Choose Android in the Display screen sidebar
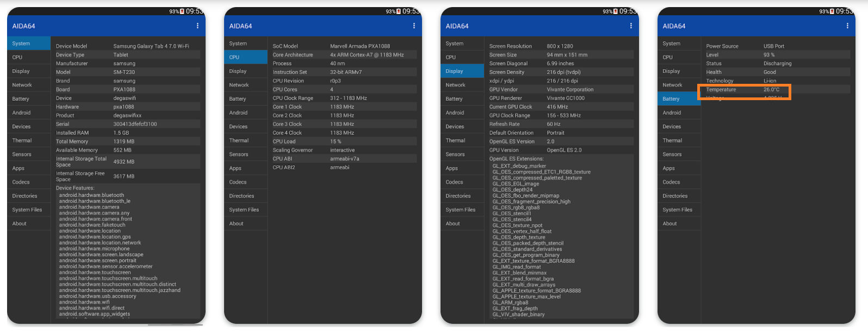The height and width of the screenshot is (332, 868). tap(462, 113)
